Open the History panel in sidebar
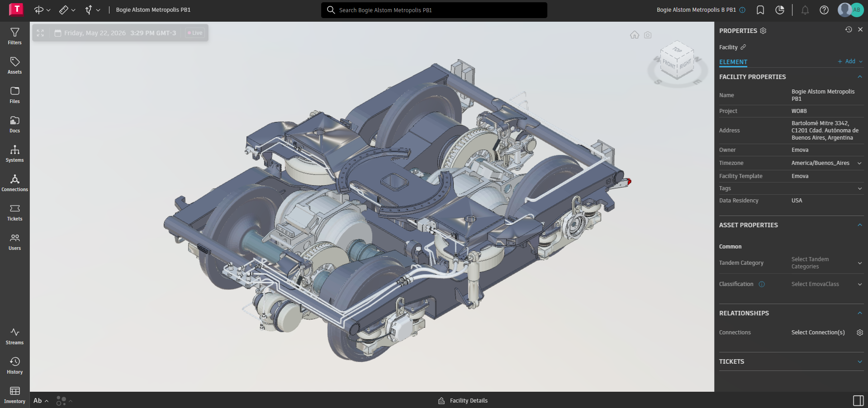Viewport: 868px width, 408px height. tap(14, 366)
